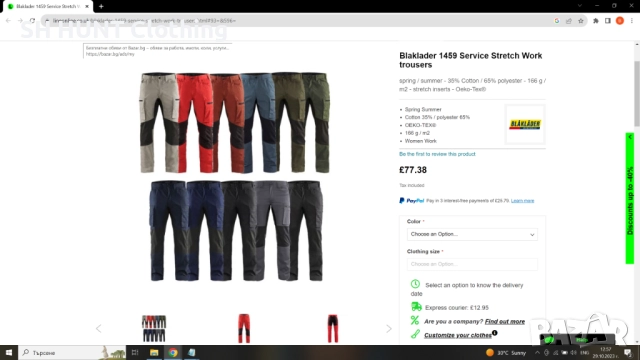The height and width of the screenshot is (360, 640).
Task: Show hidden system tray icons chevron
Action: pos(537,353)
